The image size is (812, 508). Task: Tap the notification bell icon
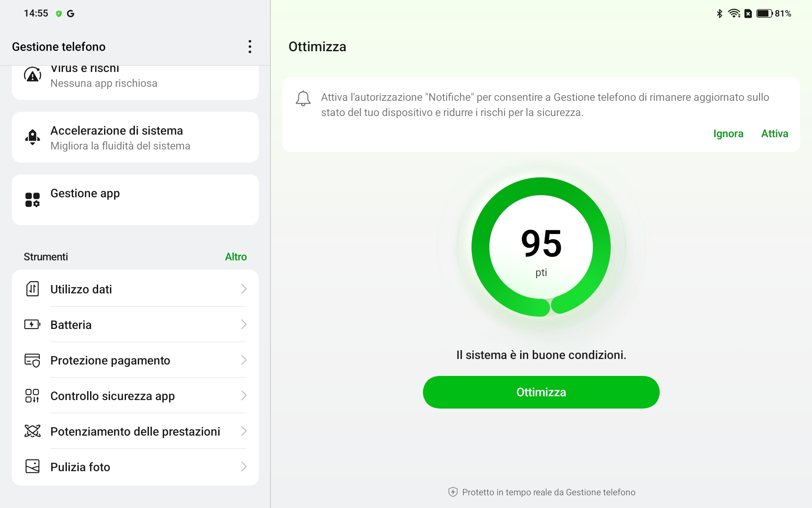[x=303, y=98]
